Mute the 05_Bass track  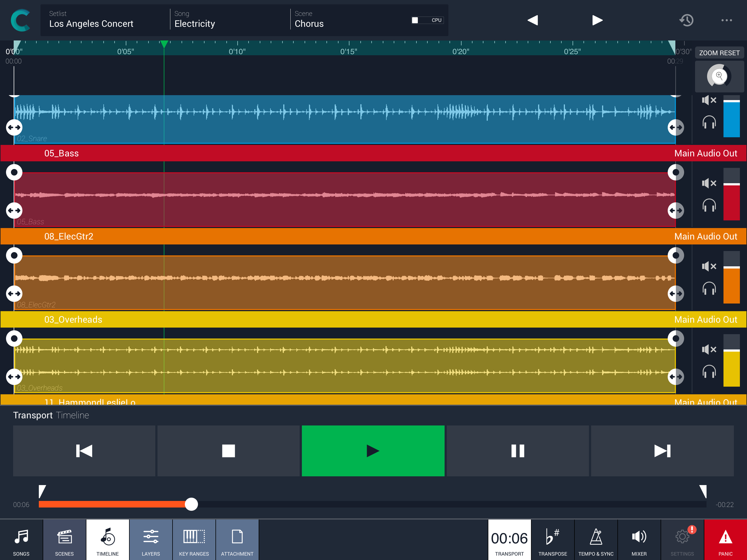[709, 183]
